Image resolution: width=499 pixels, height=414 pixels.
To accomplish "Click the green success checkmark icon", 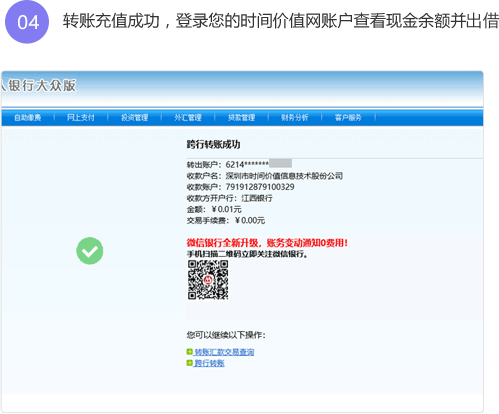I will (90, 251).
